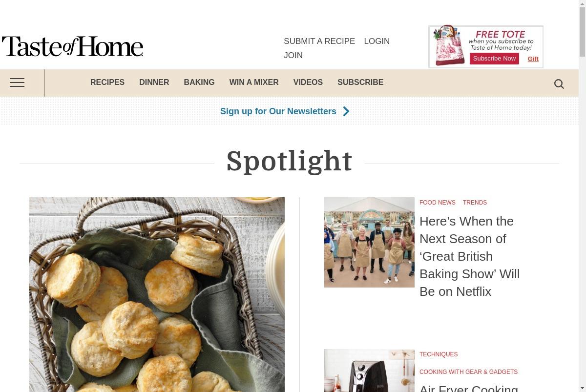Open the Videos section
The height and width of the screenshot is (392, 586).
coord(308,83)
